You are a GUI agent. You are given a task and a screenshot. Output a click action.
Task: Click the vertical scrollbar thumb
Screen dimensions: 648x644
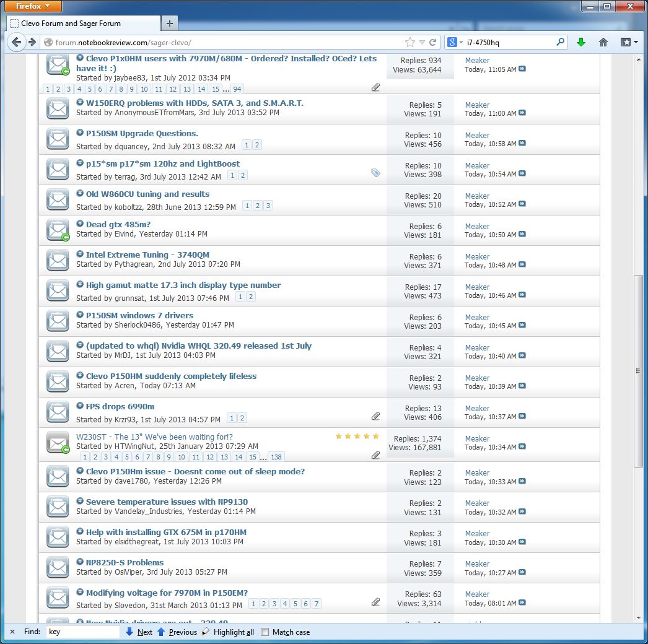pyautogui.click(x=639, y=370)
